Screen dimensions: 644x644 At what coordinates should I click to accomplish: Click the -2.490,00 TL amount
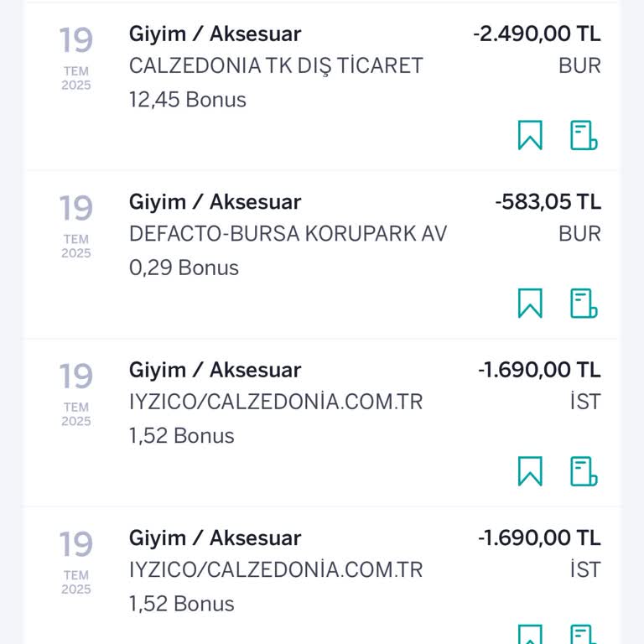point(537,34)
